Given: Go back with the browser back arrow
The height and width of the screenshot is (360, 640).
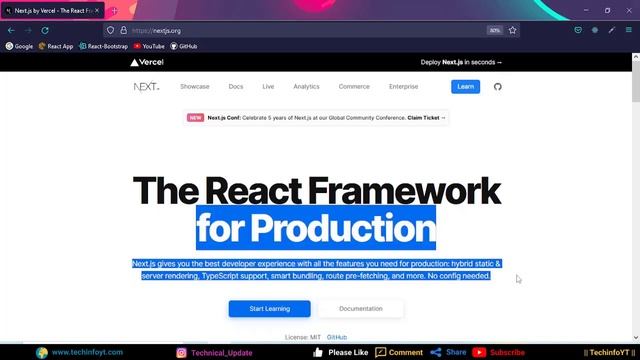Looking at the screenshot, I should pyautogui.click(x=11, y=31).
